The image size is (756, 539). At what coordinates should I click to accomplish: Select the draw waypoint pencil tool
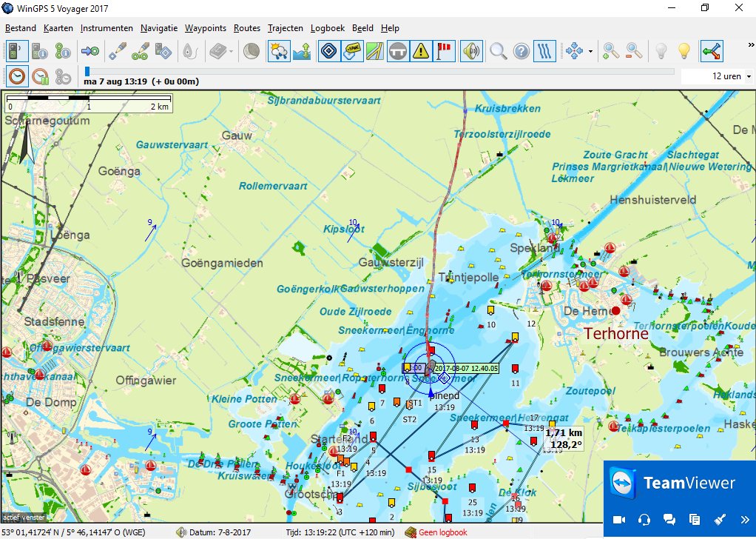tap(117, 51)
